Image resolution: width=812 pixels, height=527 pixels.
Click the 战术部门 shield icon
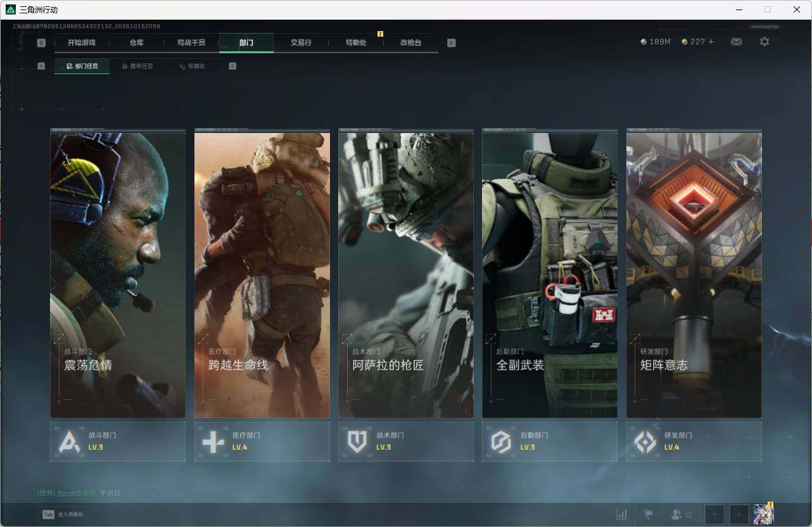pyautogui.click(x=357, y=441)
